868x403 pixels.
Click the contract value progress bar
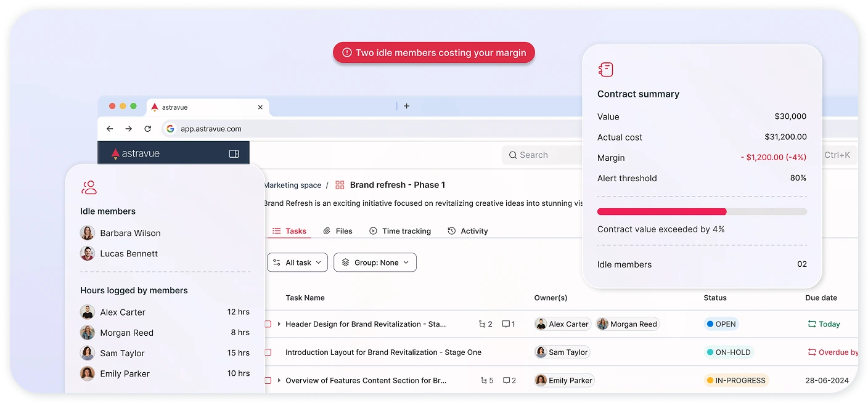point(702,211)
